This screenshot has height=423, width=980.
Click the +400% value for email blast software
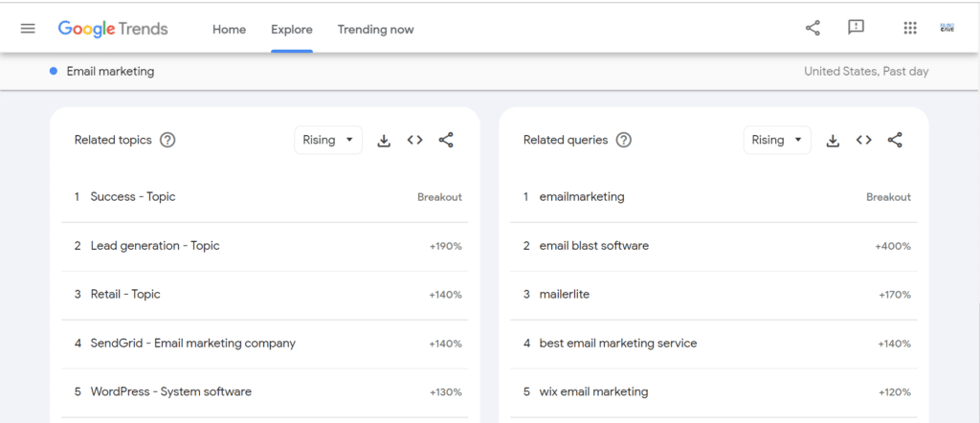tap(893, 246)
